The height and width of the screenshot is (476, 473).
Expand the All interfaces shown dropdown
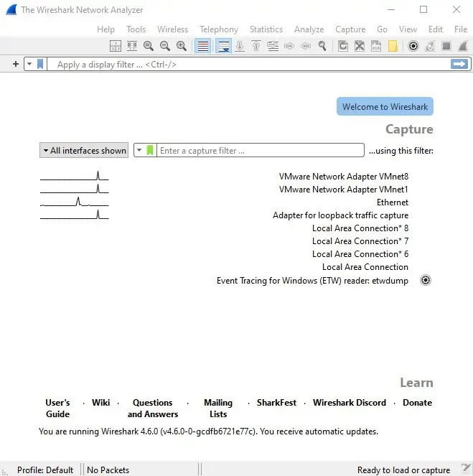(84, 151)
